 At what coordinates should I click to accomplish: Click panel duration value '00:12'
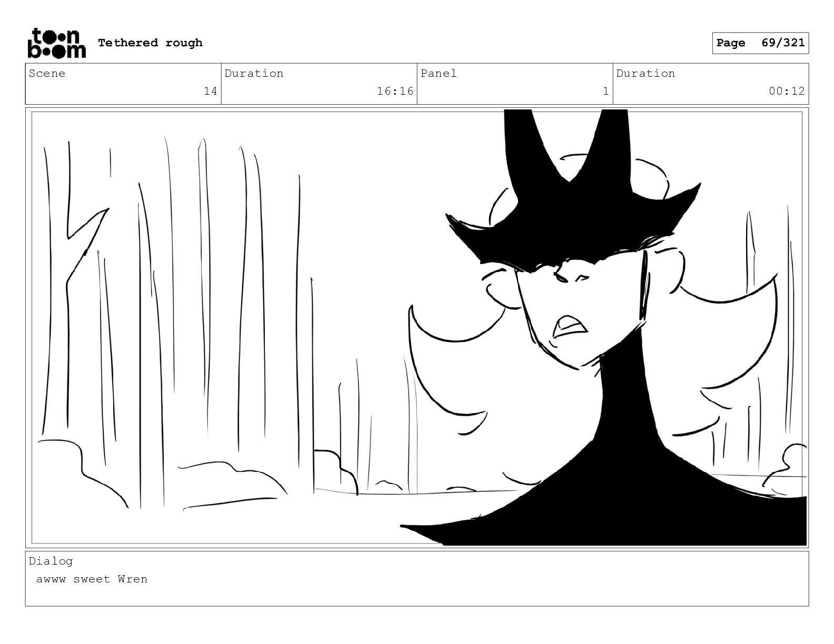(787, 91)
